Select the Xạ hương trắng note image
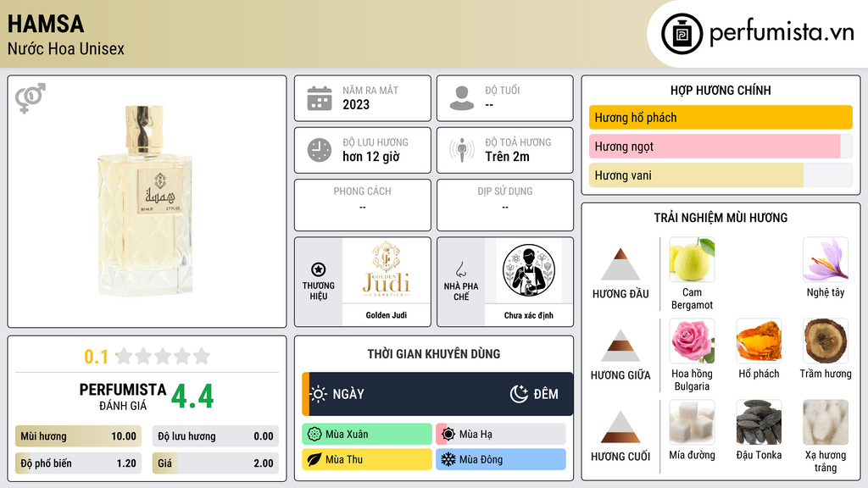This screenshot has width=868, height=488. click(x=826, y=422)
